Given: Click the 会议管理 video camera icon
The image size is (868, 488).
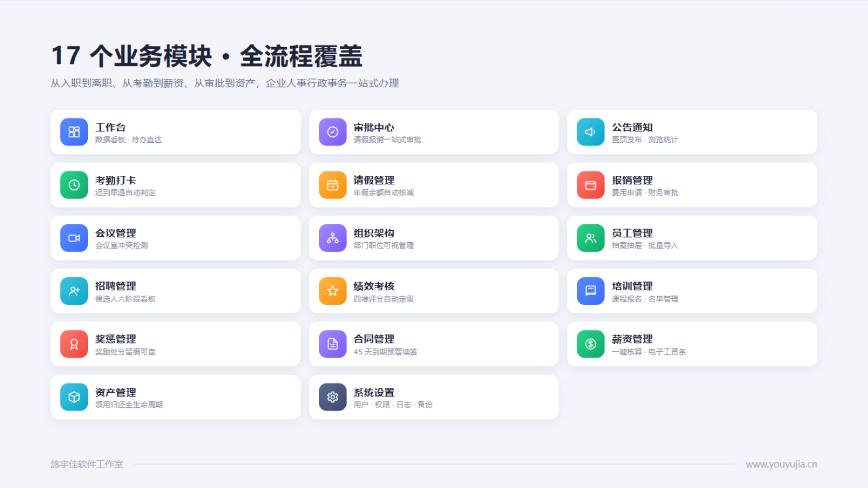Looking at the screenshot, I should [74, 238].
